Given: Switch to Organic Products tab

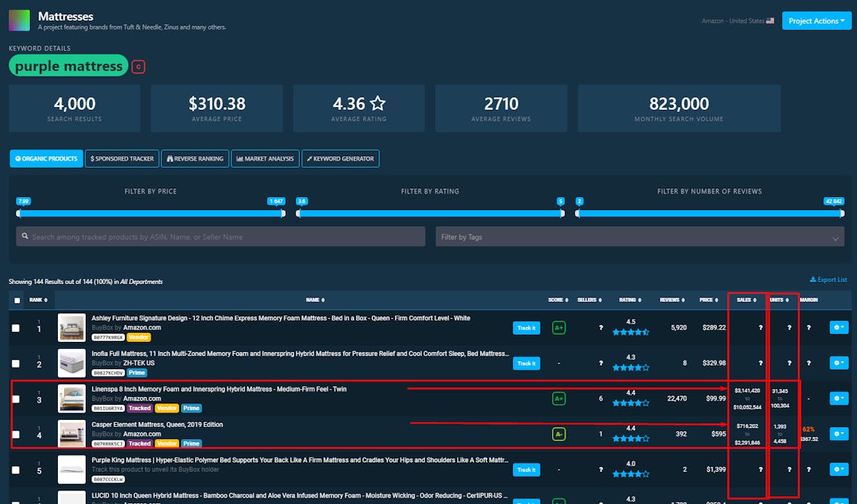Looking at the screenshot, I should tap(46, 158).
